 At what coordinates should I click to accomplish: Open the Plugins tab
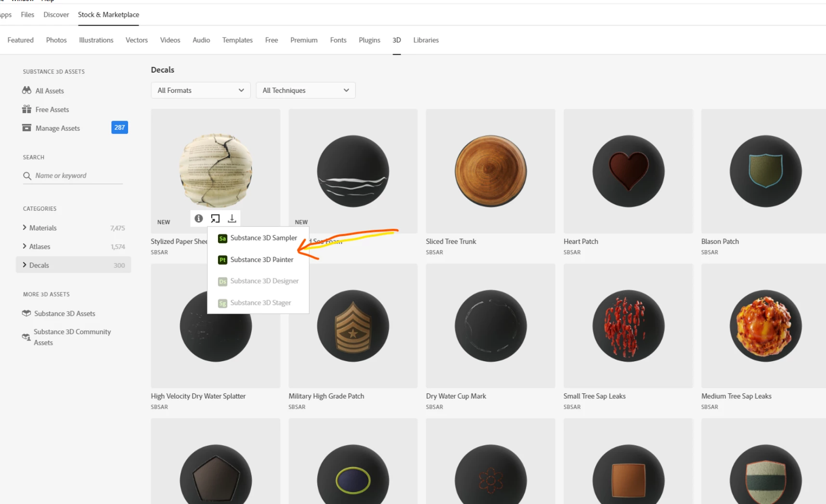(x=369, y=40)
